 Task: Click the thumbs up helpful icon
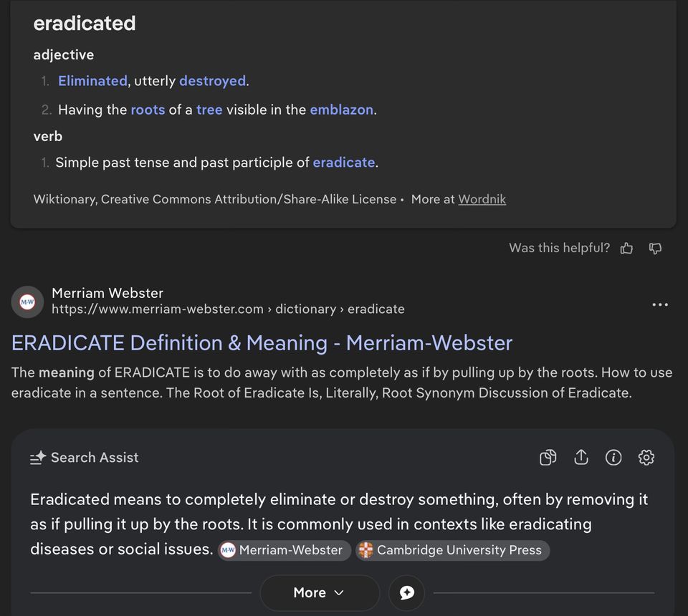point(626,249)
